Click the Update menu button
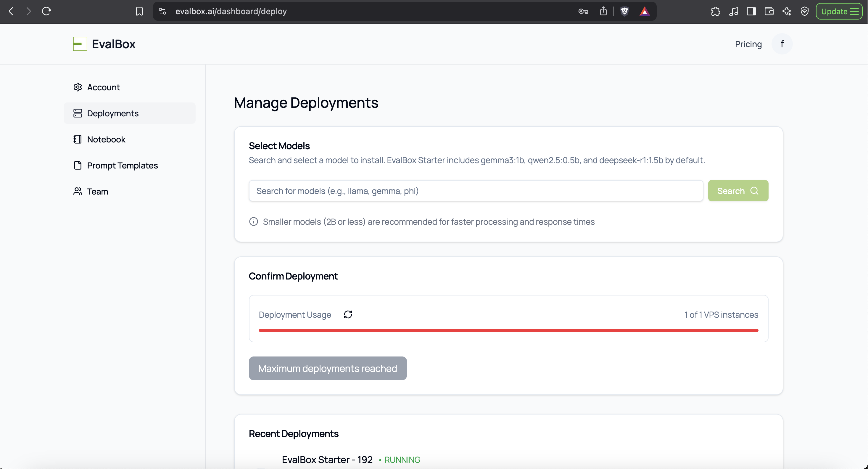Screen dimensions: 868x469 click(x=839, y=12)
